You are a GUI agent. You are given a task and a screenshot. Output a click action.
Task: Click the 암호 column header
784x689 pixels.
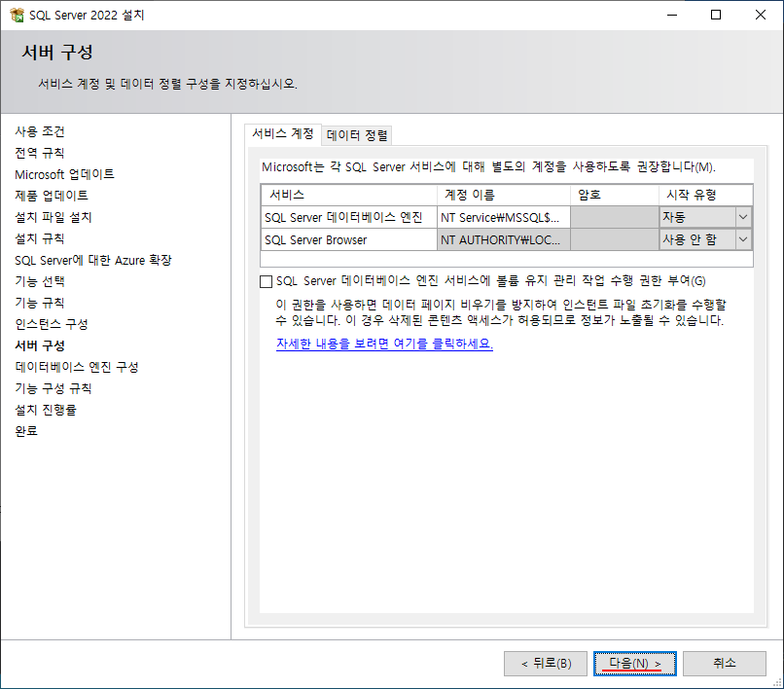click(x=615, y=195)
